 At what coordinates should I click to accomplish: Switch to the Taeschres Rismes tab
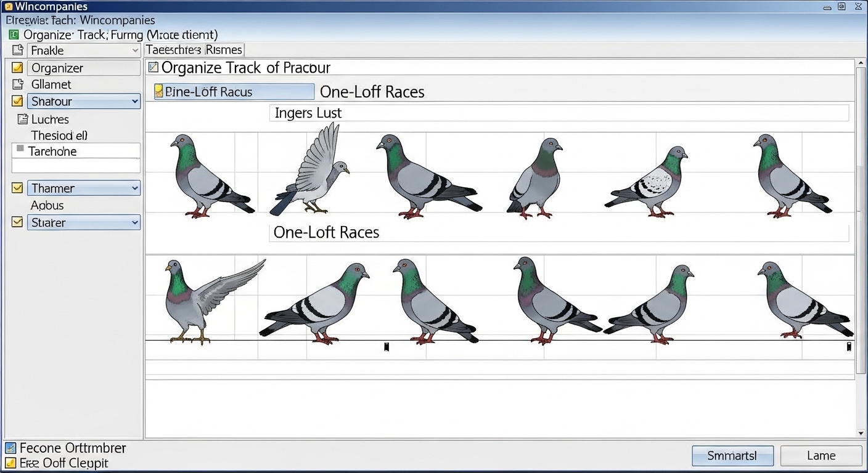pyautogui.click(x=194, y=50)
